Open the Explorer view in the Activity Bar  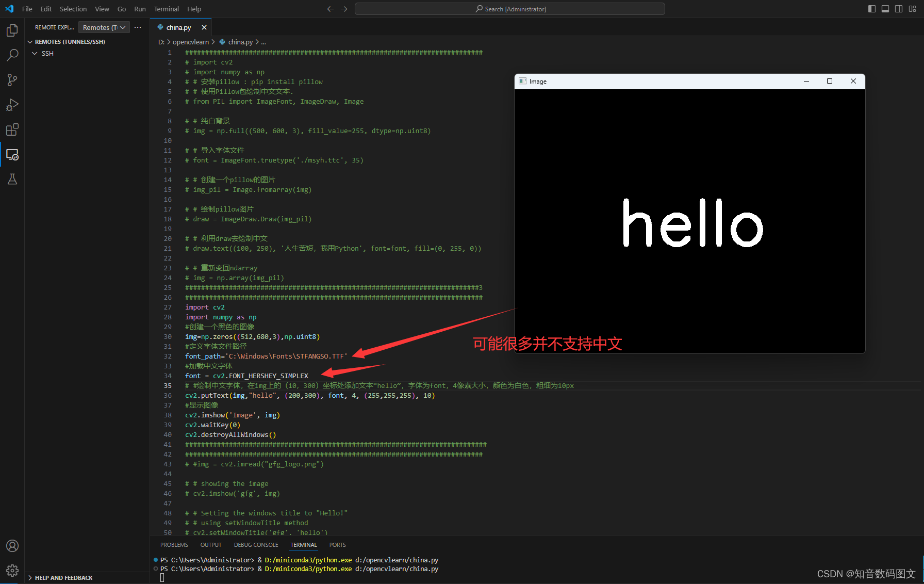12,30
